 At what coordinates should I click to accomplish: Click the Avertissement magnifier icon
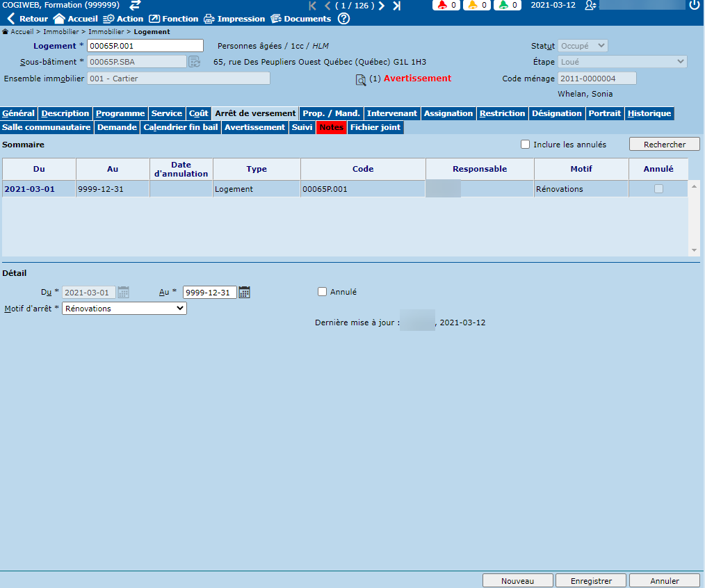361,80
